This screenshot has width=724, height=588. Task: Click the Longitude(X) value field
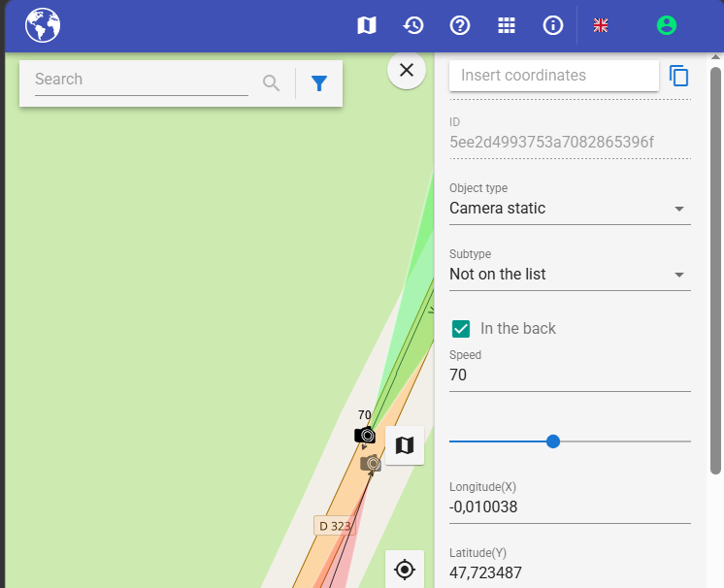point(570,506)
